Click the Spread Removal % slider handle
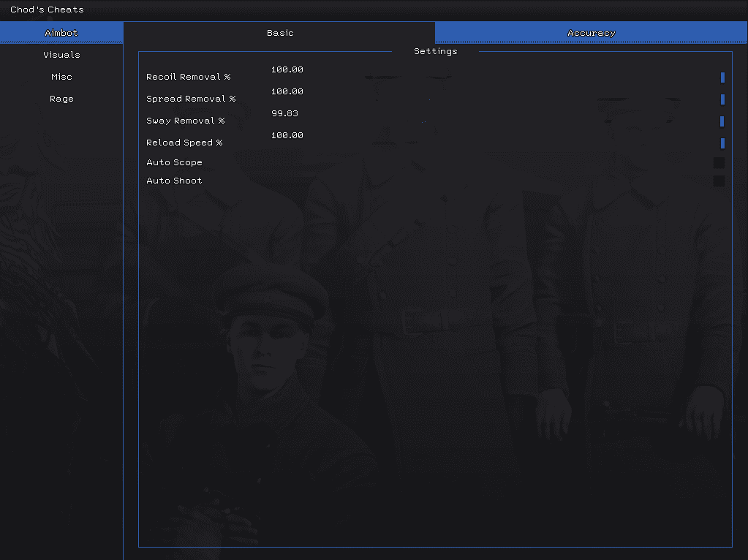748x560 pixels. pos(722,99)
